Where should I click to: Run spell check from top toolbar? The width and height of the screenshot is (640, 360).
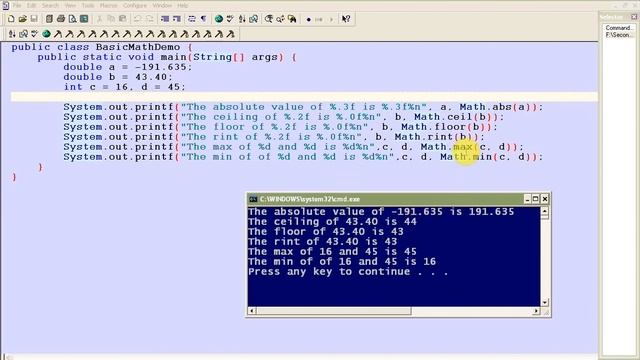point(230,19)
